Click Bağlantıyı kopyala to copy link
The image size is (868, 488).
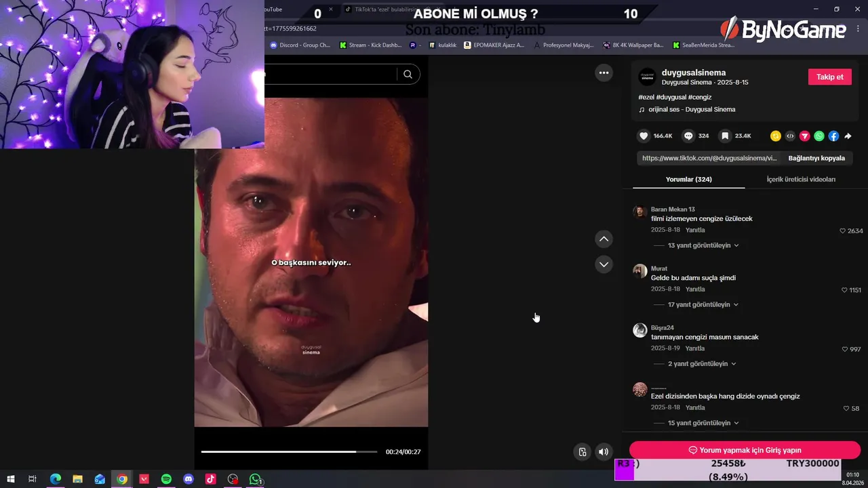[x=816, y=158]
